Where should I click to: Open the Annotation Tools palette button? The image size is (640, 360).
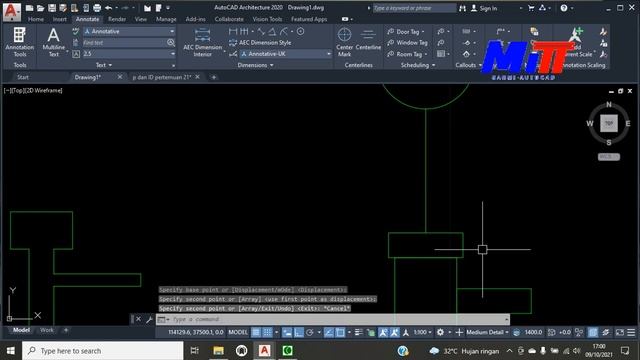coord(20,42)
